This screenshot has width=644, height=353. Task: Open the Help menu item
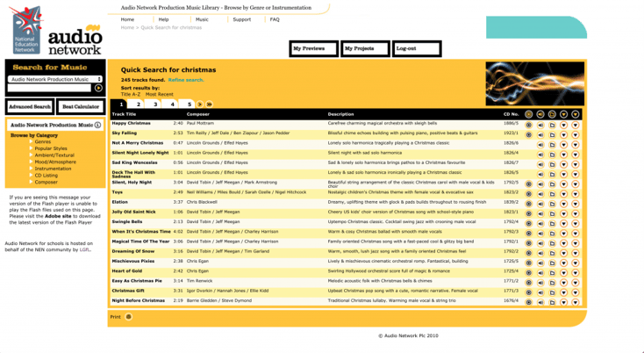coord(163,19)
